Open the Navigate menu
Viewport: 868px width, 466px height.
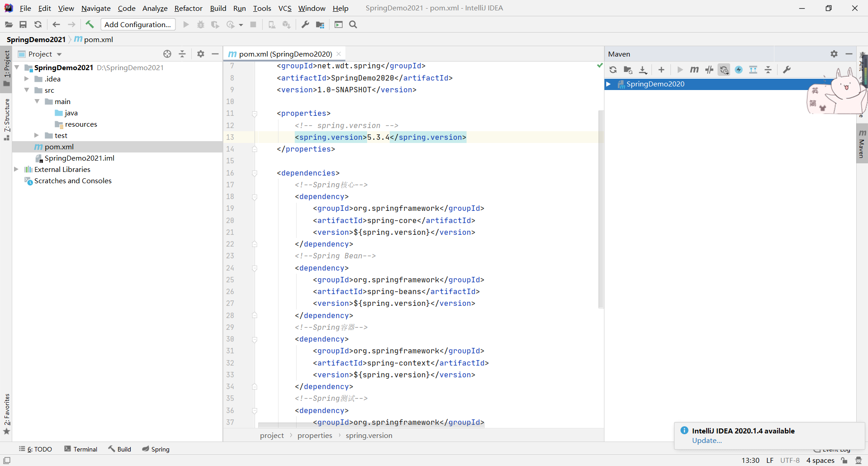96,8
